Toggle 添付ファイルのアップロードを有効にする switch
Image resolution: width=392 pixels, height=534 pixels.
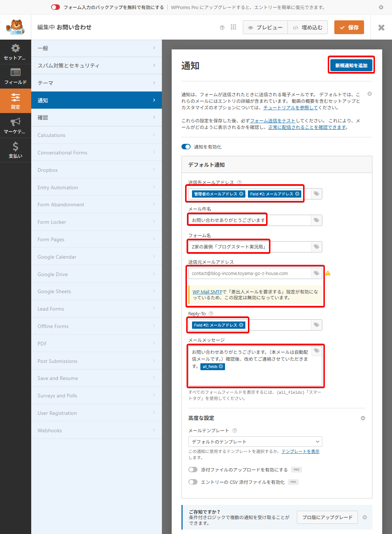(193, 470)
